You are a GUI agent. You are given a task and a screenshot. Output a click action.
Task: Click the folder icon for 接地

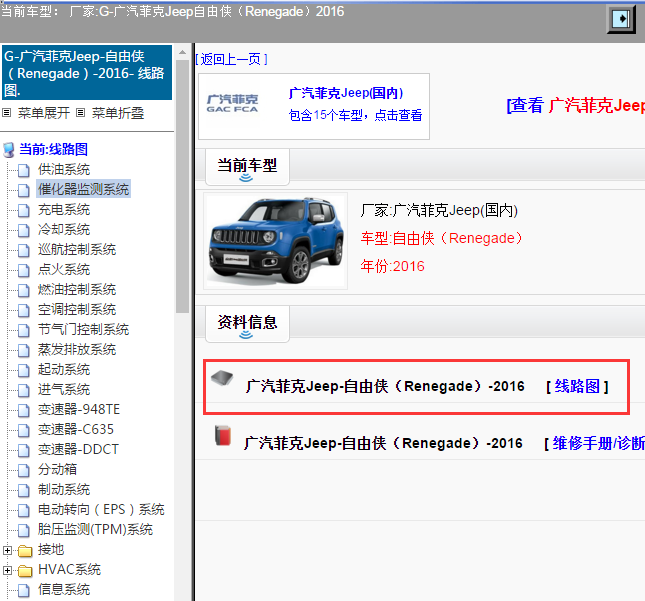[25, 550]
